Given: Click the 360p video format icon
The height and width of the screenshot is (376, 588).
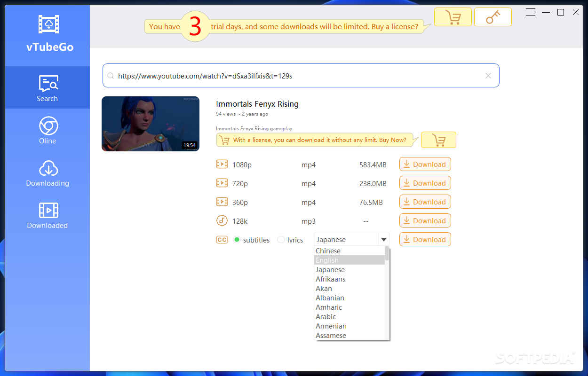Looking at the screenshot, I should click(222, 202).
